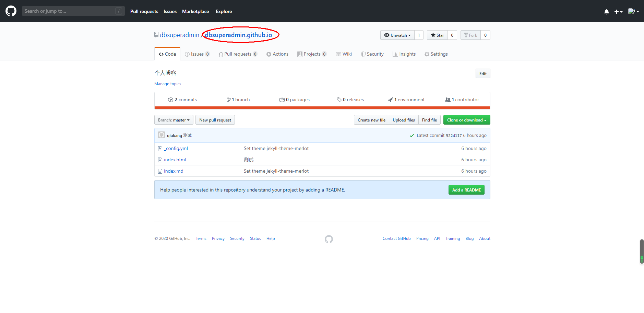Open the footer Status link
Image resolution: width=644 pixels, height=313 pixels.
255,239
